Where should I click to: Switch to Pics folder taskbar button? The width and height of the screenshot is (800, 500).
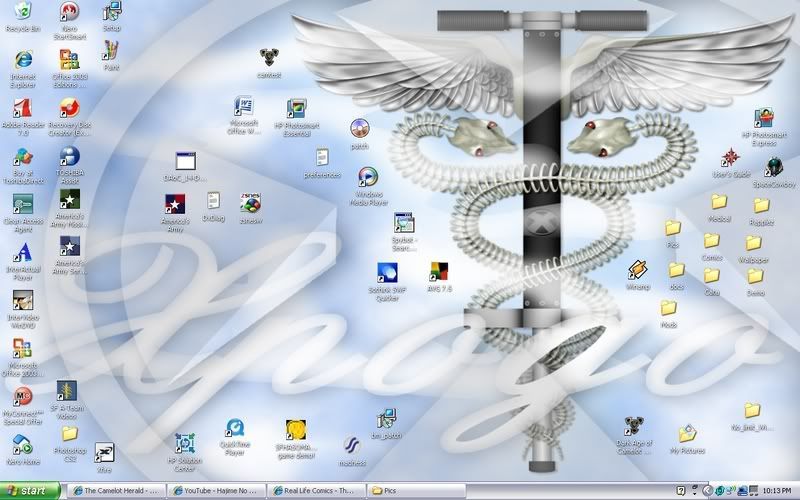[416, 491]
